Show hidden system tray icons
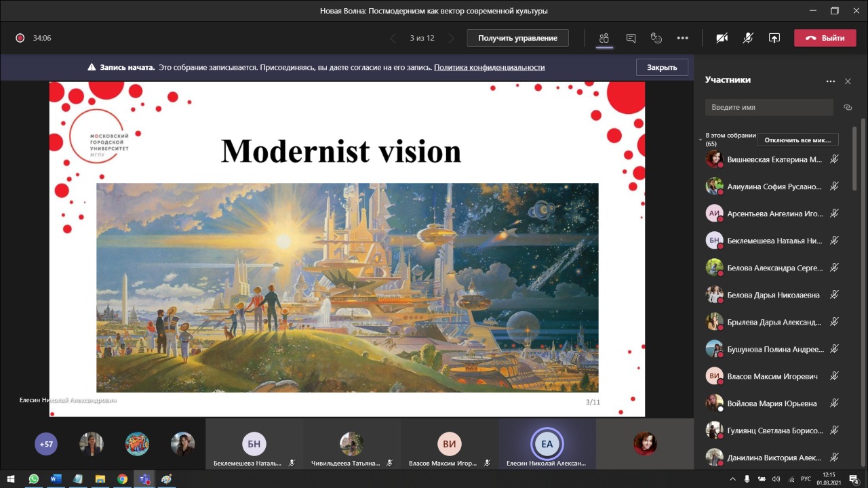This screenshot has width=868, height=488. click(x=732, y=479)
